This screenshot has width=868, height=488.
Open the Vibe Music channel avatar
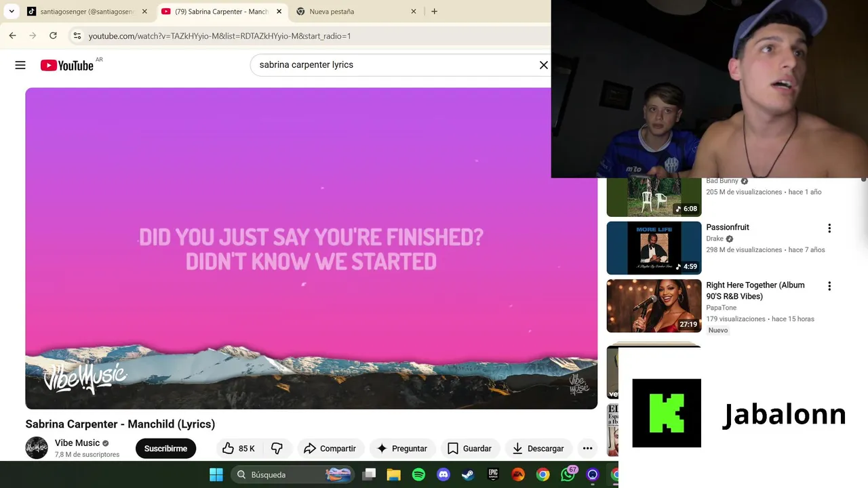pyautogui.click(x=37, y=448)
